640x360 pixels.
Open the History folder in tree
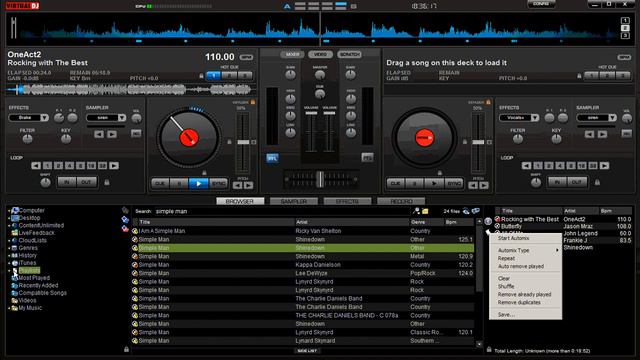pyautogui.click(x=24, y=256)
